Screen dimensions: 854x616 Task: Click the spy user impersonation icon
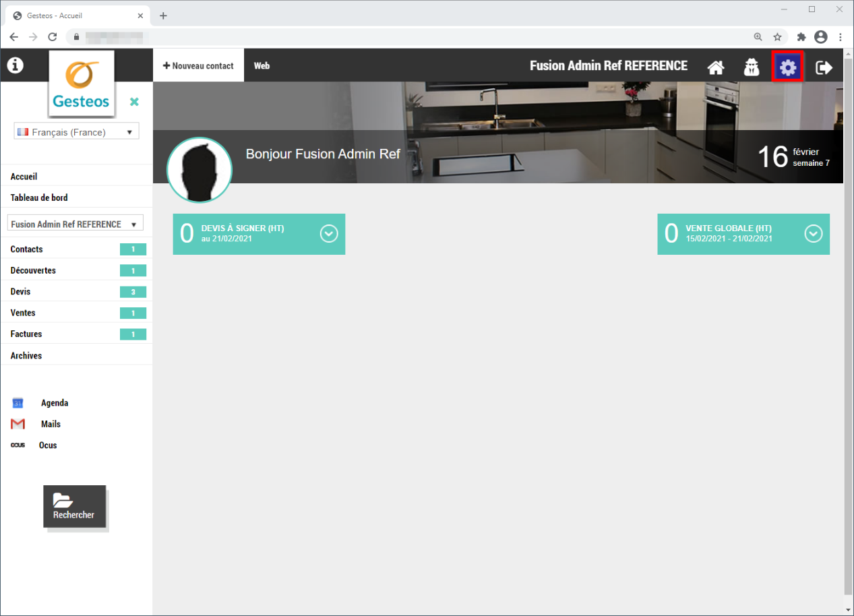click(752, 67)
